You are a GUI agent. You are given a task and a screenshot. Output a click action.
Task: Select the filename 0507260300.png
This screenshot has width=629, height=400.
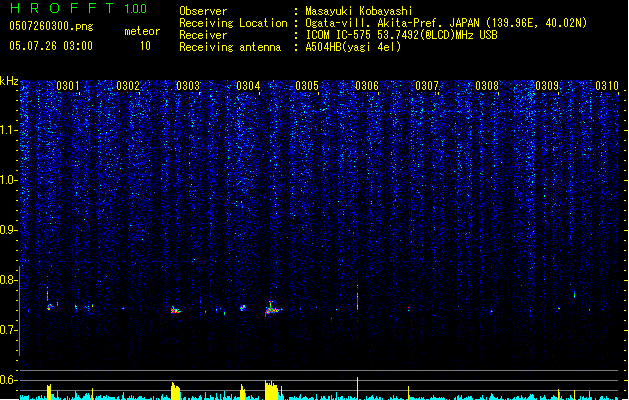(51, 26)
